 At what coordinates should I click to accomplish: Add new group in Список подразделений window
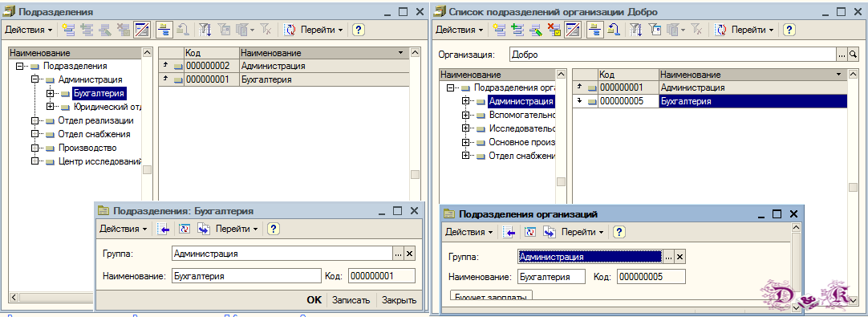(517, 30)
